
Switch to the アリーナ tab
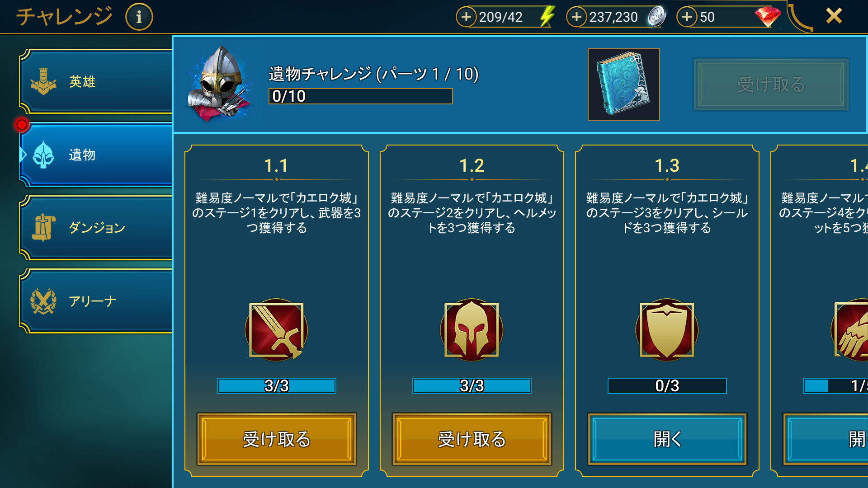point(96,301)
